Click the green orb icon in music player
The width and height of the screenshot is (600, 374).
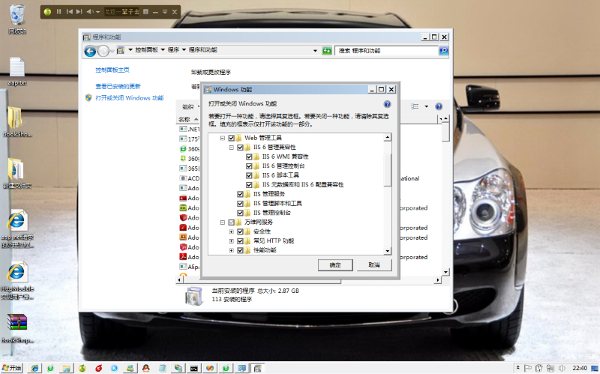[x=47, y=12]
